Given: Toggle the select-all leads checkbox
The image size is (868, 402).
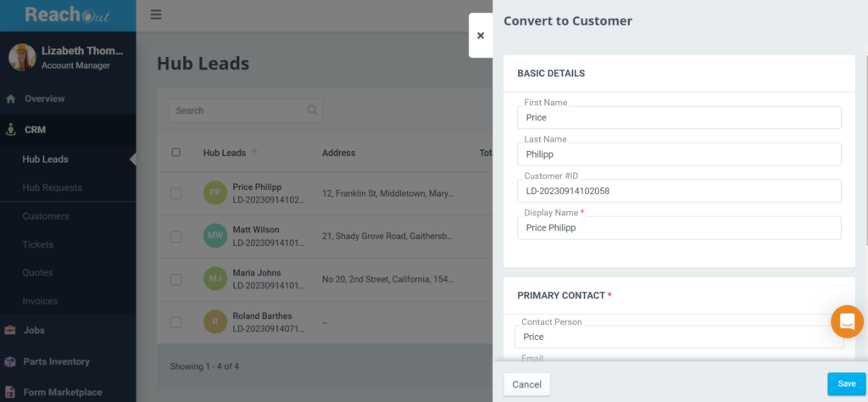Looking at the screenshot, I should tap(176, 153).
